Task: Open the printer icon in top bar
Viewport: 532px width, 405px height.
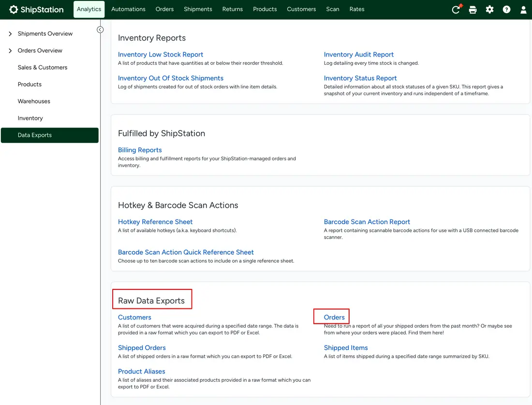Action: coord(473,10)
